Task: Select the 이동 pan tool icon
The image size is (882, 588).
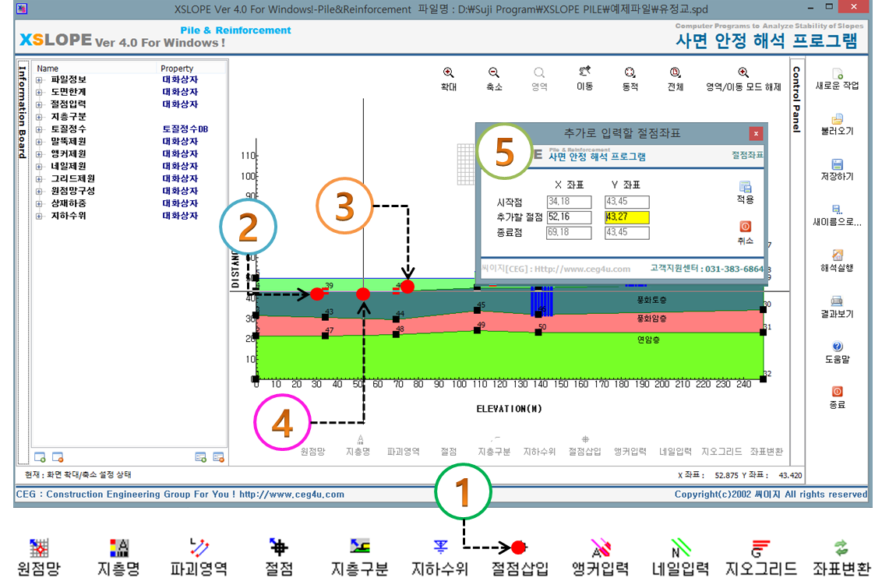Action: point(584,72)
